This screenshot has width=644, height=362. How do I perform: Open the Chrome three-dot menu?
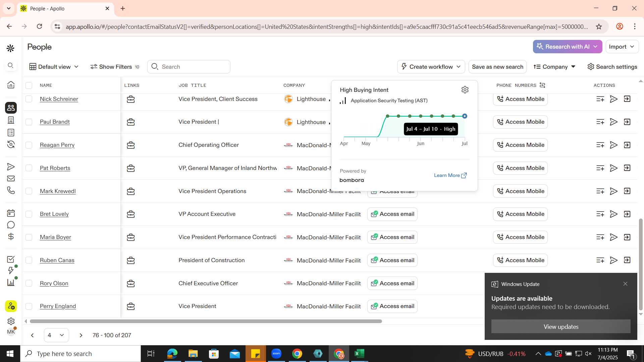coord(635,26)
